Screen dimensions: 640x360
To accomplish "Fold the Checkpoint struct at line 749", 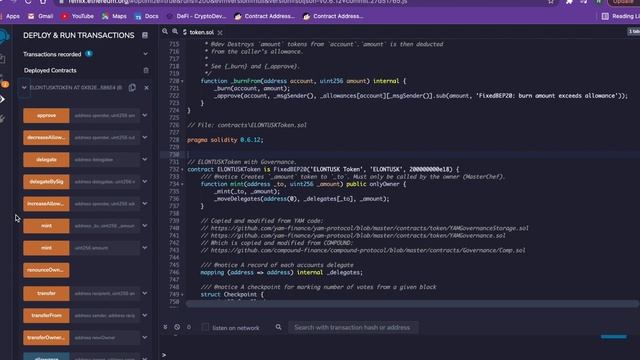I will [x=182, y=294].
